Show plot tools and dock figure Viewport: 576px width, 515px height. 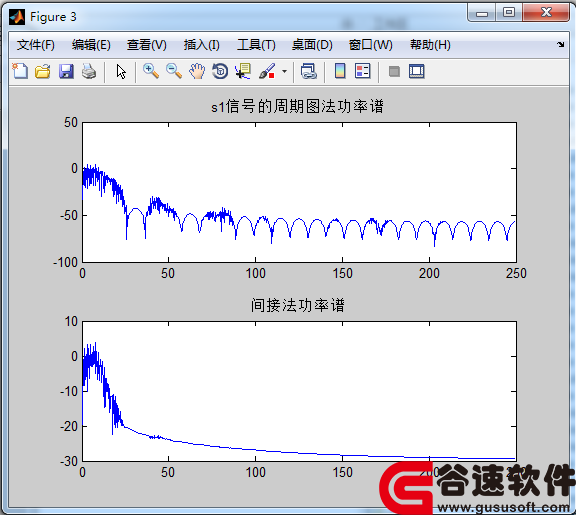tap(417, 71)
